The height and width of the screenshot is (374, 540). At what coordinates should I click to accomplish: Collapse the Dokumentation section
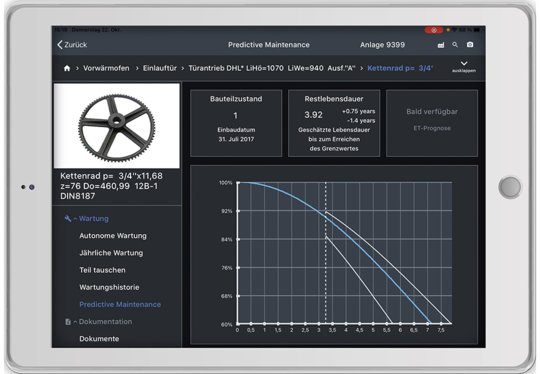click(102, 322)
